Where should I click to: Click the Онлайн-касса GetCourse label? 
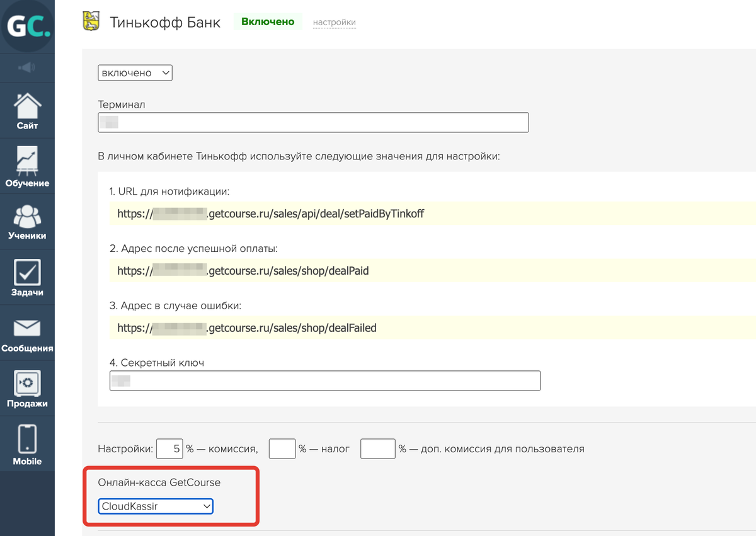(x=159, y=483)
